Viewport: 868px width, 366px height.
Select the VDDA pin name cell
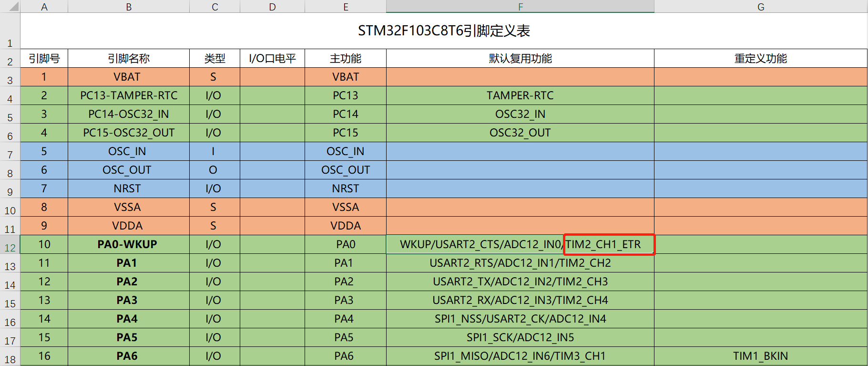129,226
